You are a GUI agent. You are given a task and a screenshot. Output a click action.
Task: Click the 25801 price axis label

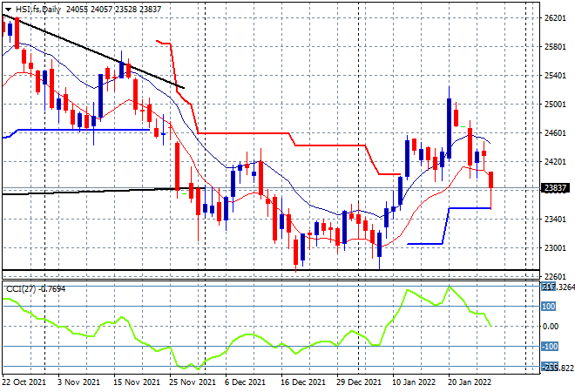[x=555, y=46]
